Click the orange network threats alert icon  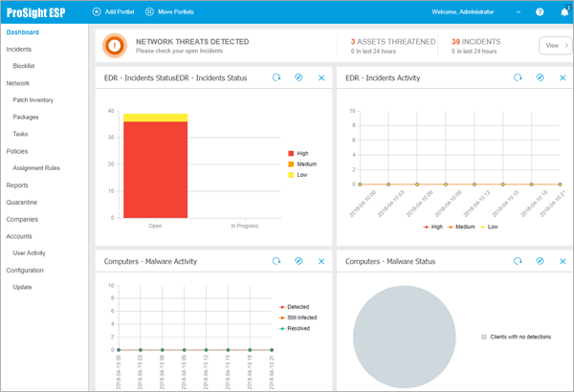(x=115, y=46)
